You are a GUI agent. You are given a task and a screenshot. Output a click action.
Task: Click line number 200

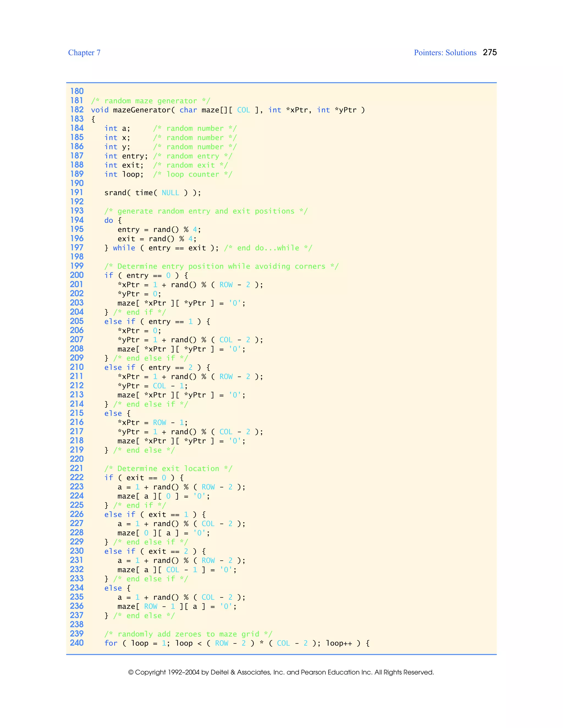77,275
